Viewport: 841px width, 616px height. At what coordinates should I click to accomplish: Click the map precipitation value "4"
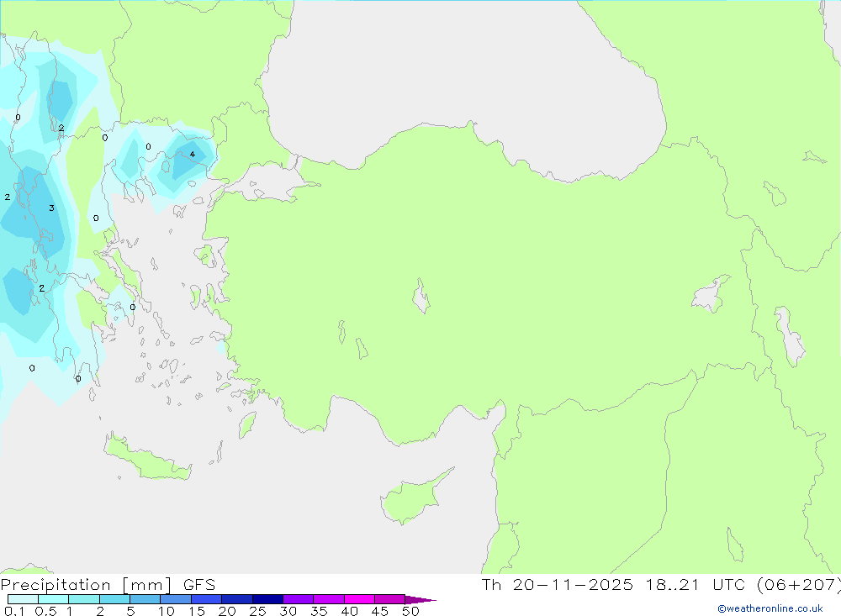[x=192, y=155]
